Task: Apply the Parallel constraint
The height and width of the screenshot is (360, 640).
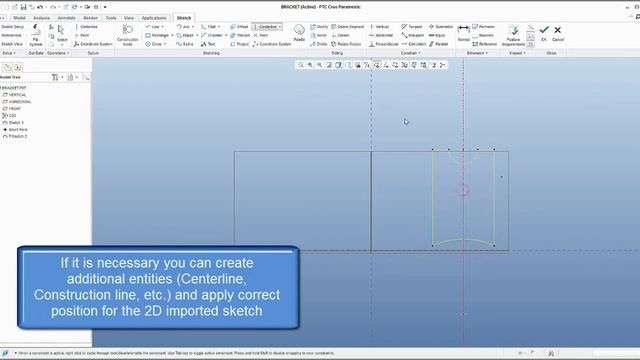Action: pos(438,44)
